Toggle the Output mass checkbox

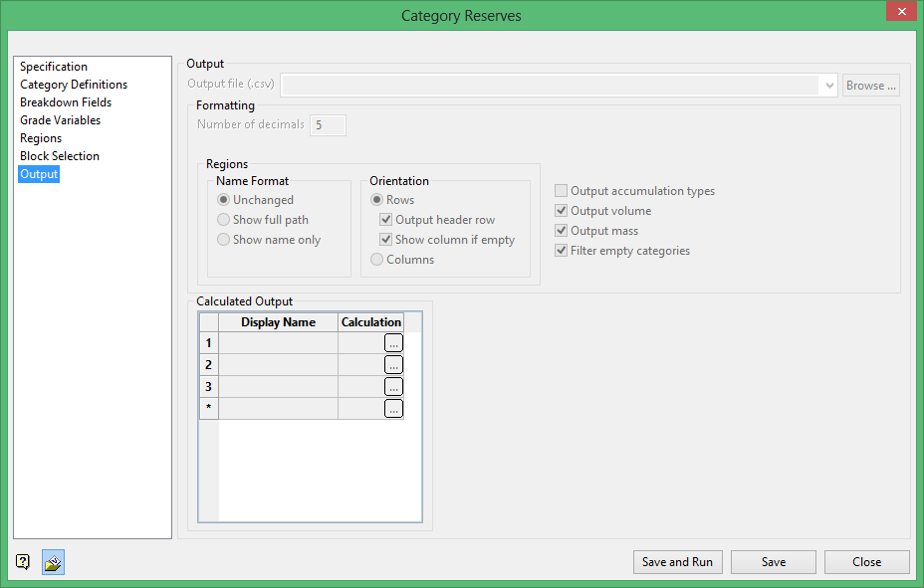pyautogui.click(x=563, y=231)
